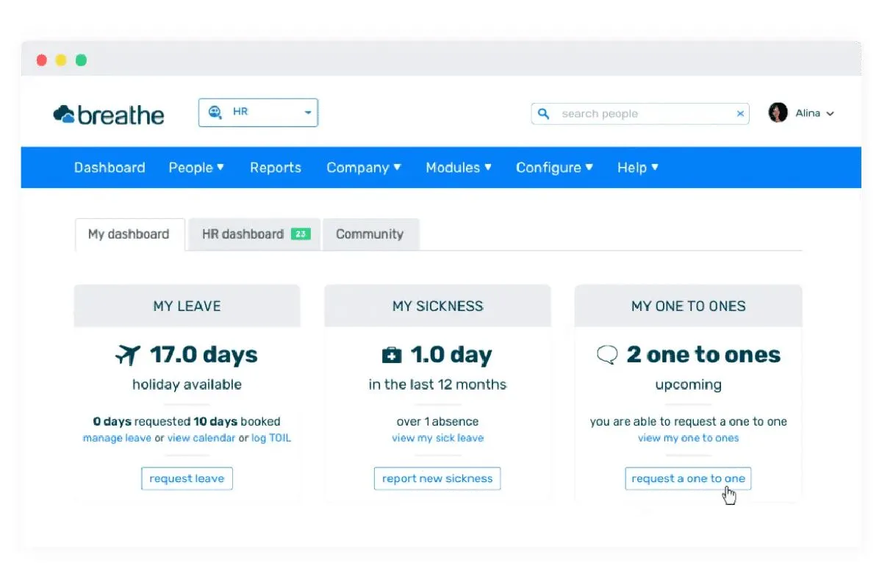
Task: Open the People dropdown menu
Action: point(196,168)
